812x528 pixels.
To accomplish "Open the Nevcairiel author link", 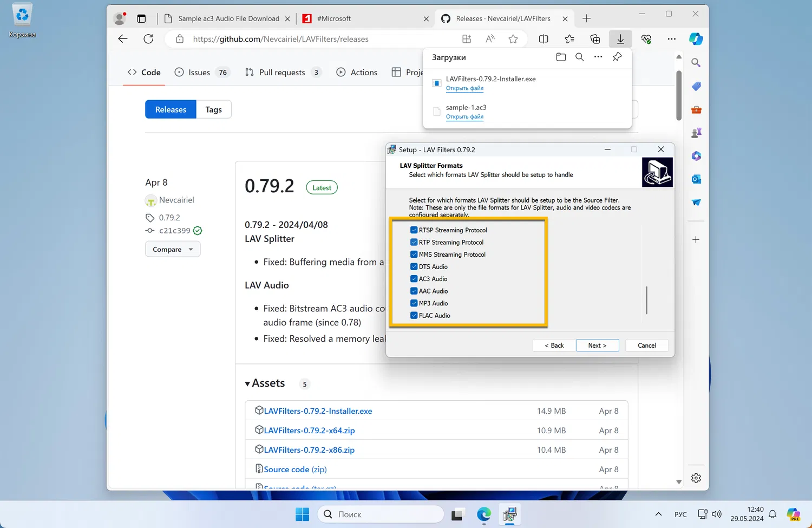I will (176, 200).
